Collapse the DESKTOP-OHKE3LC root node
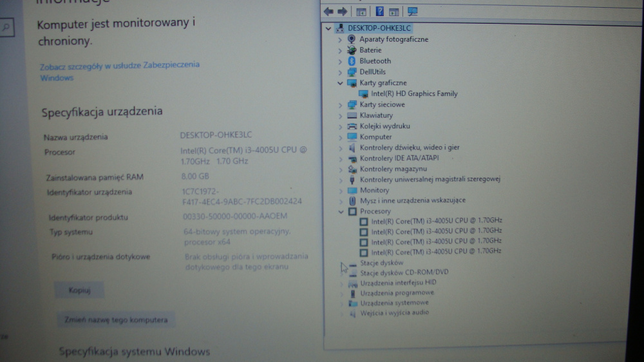The image size is (644, 362). tap(328, 28)
